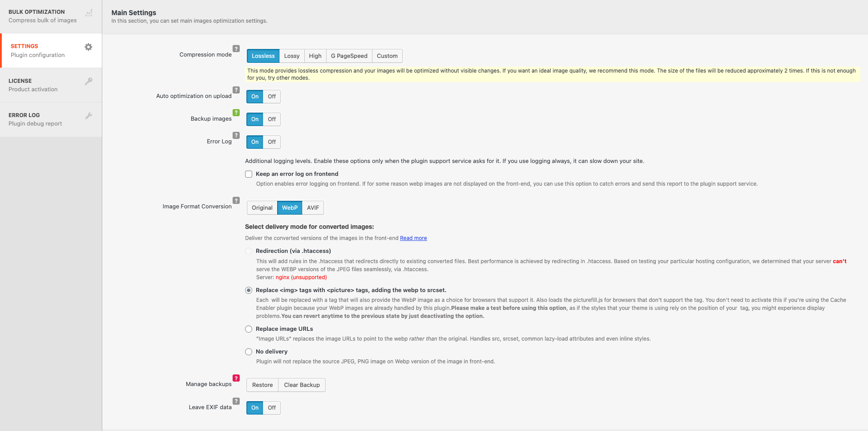Set Leave EXIF data to Off
Image resolution: width=868 pixels, height=431 pixels.
point(272,408)
